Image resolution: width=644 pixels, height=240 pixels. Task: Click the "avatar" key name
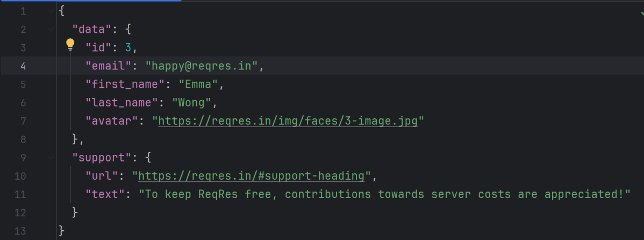coord(112,121)
